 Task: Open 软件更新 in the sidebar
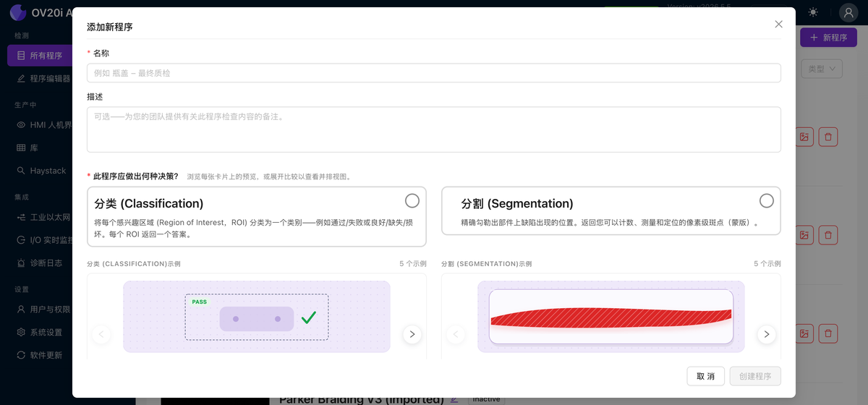[40, 355]
